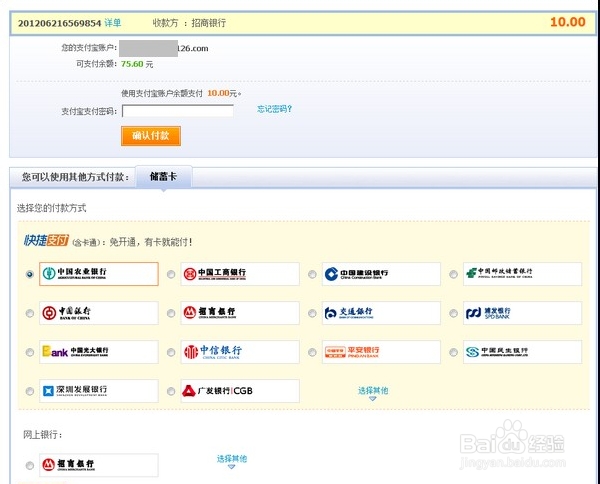The image size is (600, 484).
Task: Select the China Construction Bank radio button
Action: [312, 274]
